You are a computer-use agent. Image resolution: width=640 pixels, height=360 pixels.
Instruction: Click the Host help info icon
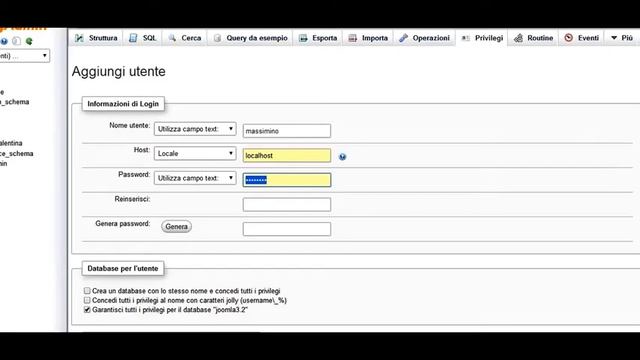[x=342, y=157]
